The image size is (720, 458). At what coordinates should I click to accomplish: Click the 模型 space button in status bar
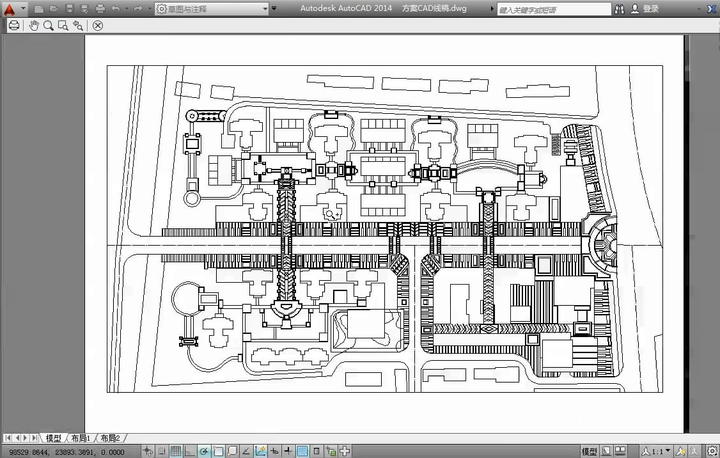pyautogui.click(x=590, y=452)
